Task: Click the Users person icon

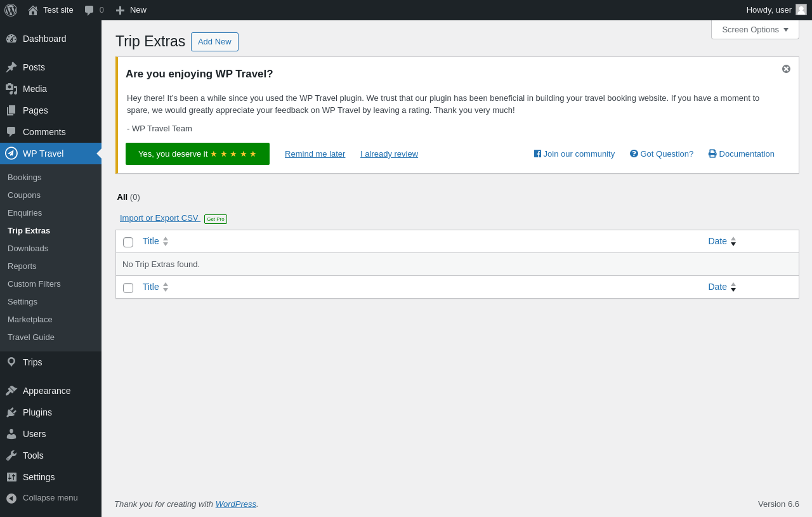Action: point(11,434)
